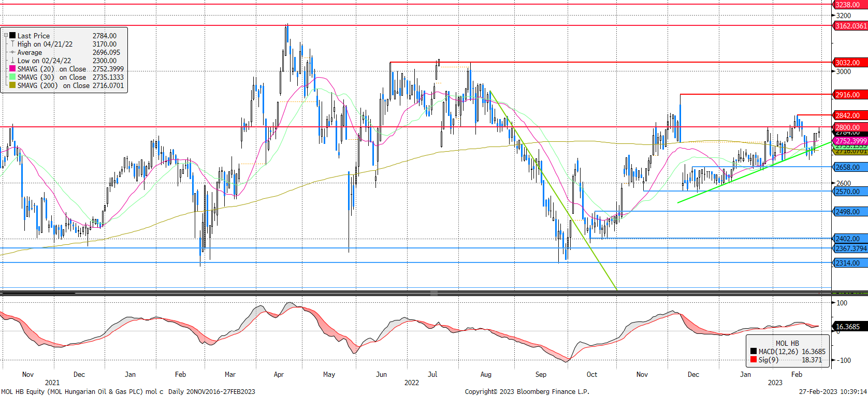Click the Bloomberg Finance L.P. copyright notice
Image resolution: width=868 pixels, height=396 pixels.
(527, 391)
